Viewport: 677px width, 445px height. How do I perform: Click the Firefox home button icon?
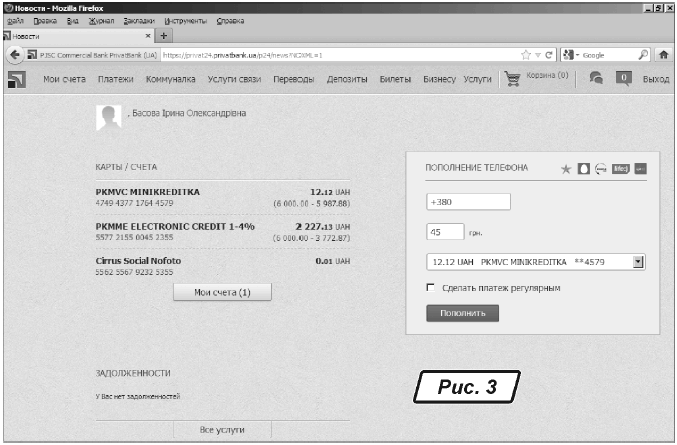pyautogui.click(x=663, y=54)
